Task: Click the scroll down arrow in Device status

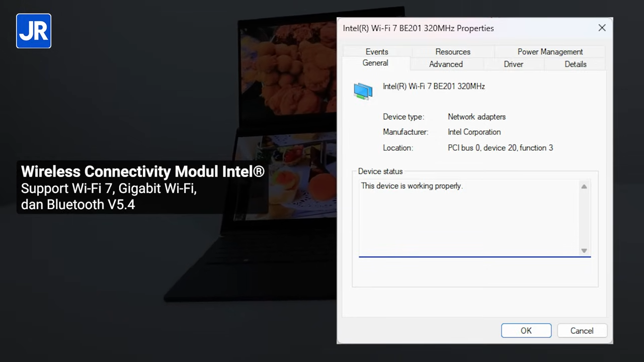Action: click(584, 250)
